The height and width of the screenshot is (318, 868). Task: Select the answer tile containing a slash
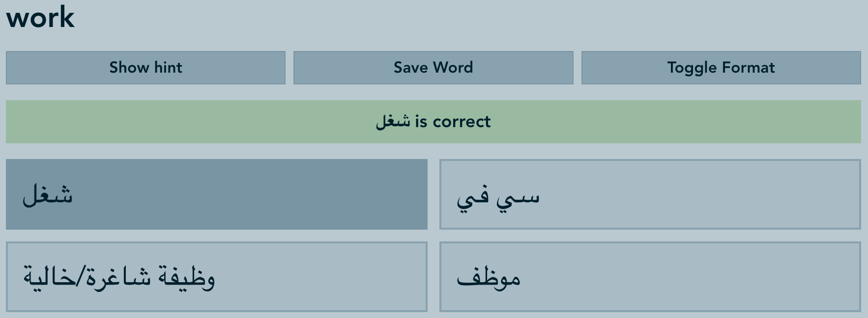click(216, 277)
